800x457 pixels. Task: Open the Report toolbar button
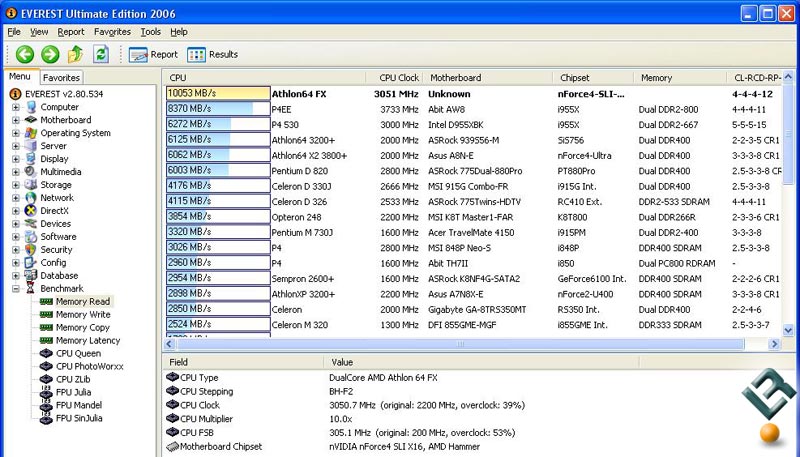click(x=153, y=55)
